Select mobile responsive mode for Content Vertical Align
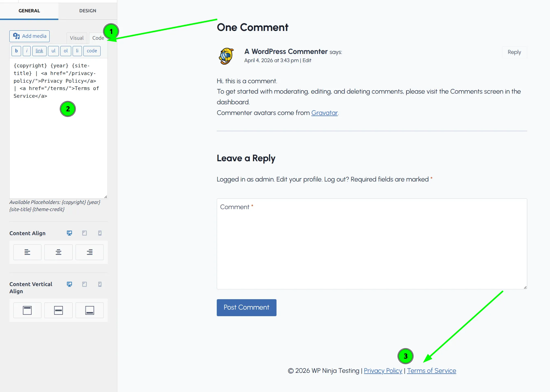The width and height of the screenshot is (550, 392). pos(100,284)
